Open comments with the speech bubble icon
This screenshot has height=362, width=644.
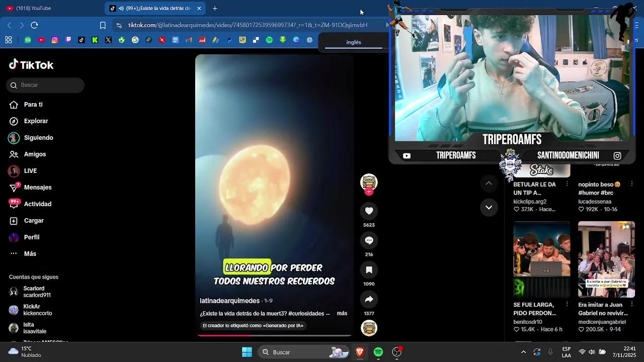(369, 240)
